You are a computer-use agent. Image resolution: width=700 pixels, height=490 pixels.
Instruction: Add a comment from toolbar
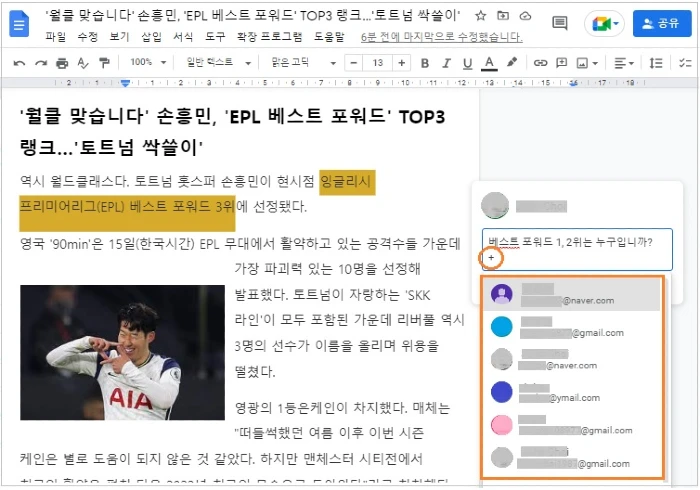(561, 63)
